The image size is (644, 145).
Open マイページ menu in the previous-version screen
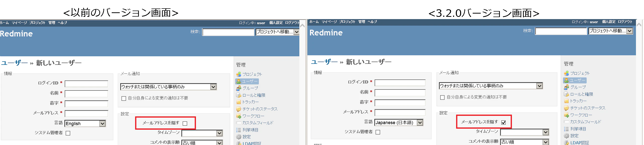tap(19, 23)
